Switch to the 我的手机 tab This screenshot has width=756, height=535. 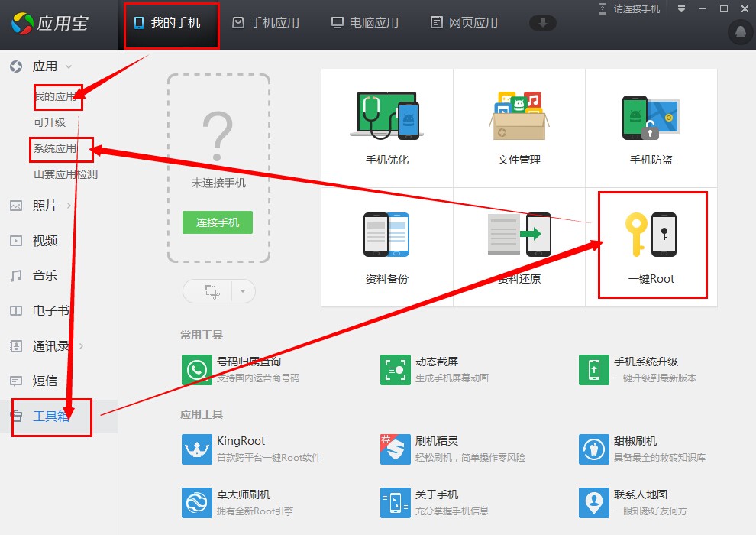167,23
